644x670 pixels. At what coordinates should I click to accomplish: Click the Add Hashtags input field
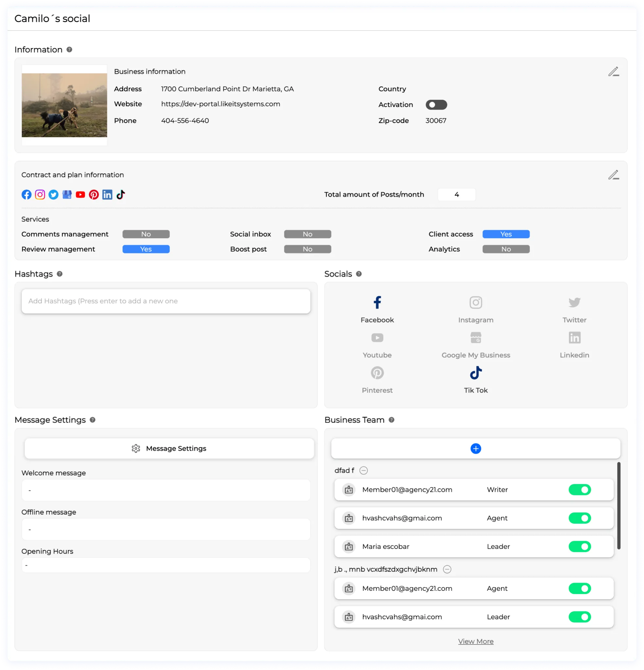pyautogui.click(x=166, y=301)
